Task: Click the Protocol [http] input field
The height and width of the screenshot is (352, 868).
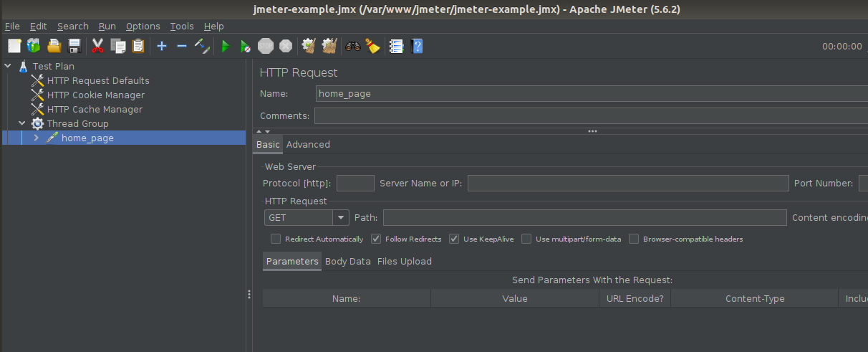Action: pyautogui.click(x=355, y=183)
